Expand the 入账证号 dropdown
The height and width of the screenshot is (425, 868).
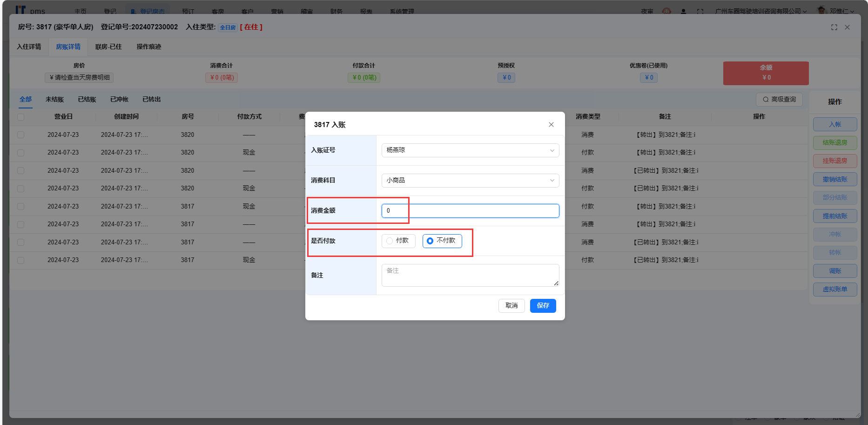point(470,150)
